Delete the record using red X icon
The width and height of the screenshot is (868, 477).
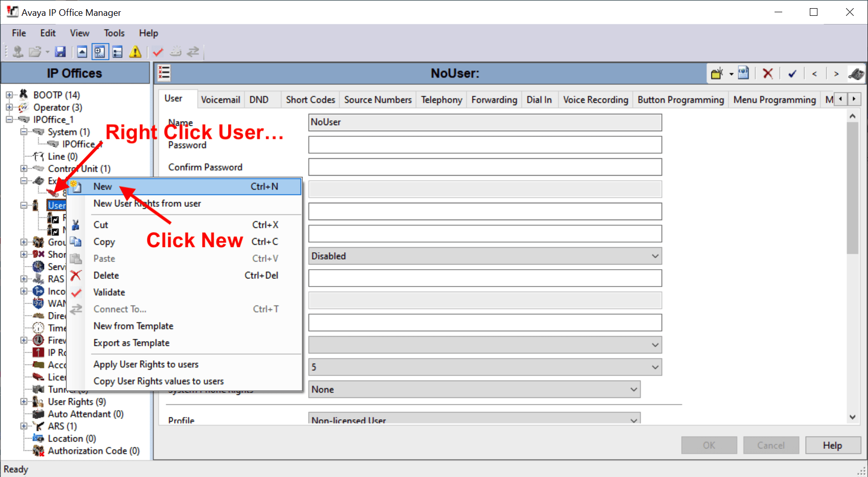(767, 74)
